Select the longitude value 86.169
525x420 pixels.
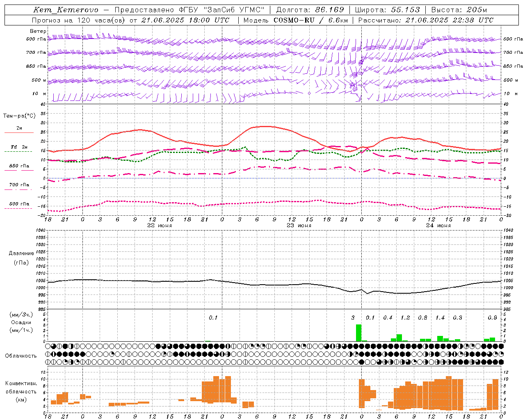tap(329, 10)
